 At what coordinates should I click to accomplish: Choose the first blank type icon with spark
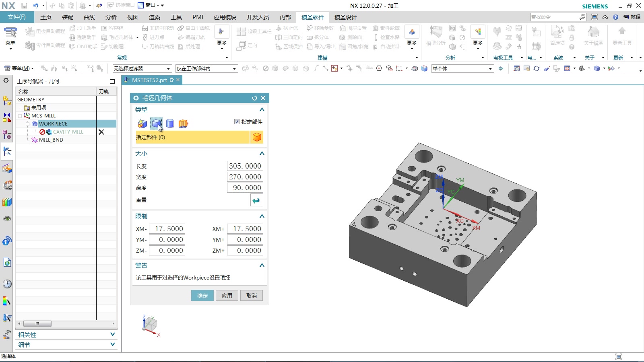[x=142, y=123]
